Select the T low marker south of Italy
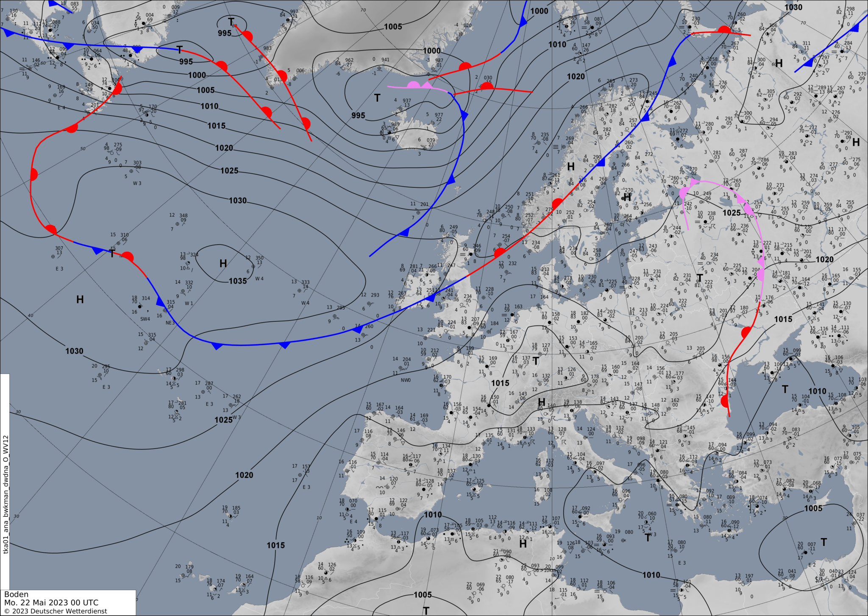The image size is (868, 616). [647, 538]
